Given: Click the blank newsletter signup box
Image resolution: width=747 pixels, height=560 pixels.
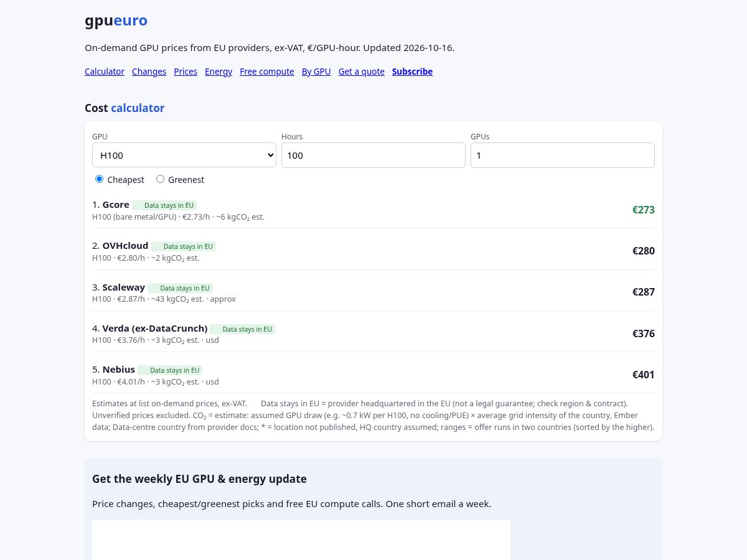Looking at the screenshot, I should coord(301,539).
